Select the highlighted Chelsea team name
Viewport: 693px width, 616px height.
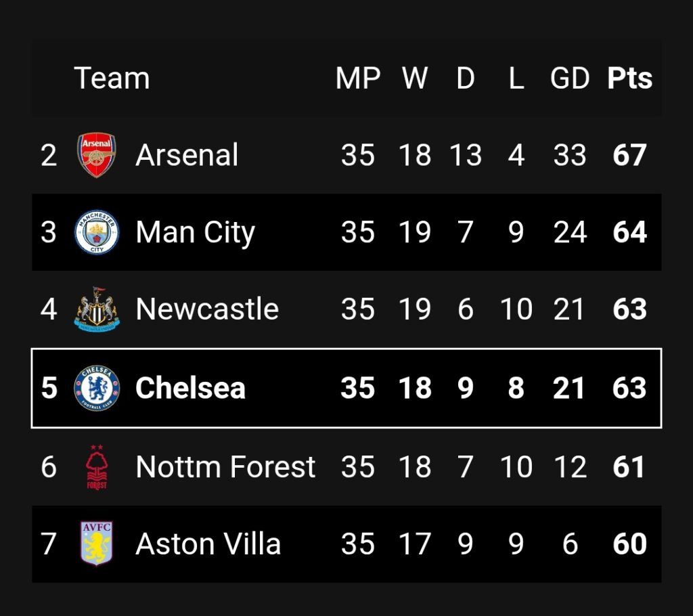pos(190,389)
